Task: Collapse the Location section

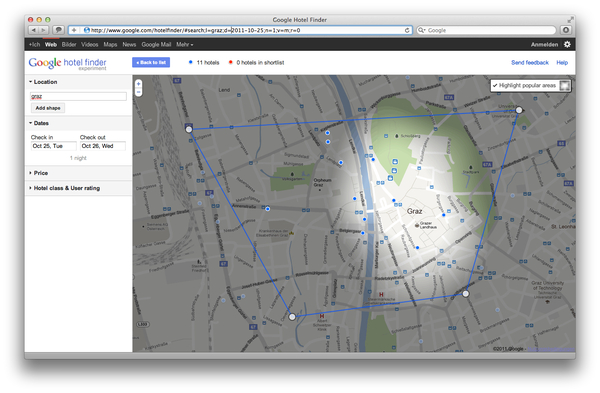Action: coord(43,82)
